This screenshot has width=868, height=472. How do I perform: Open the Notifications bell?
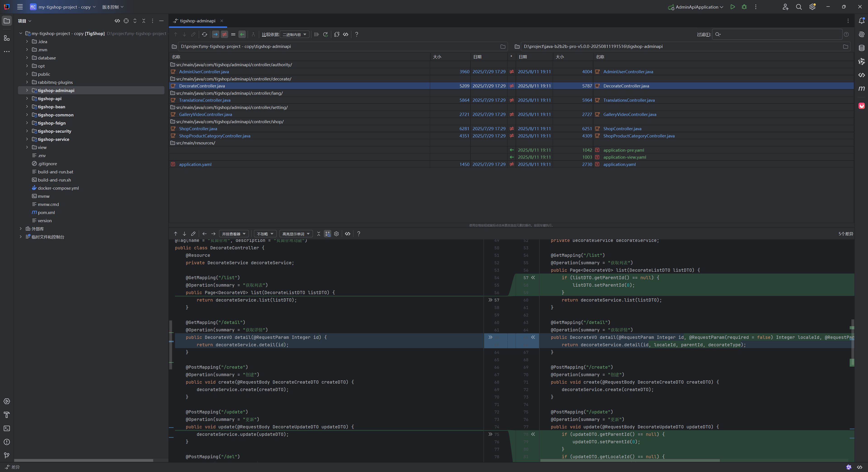pyautogui.click(x=862, y=21)
